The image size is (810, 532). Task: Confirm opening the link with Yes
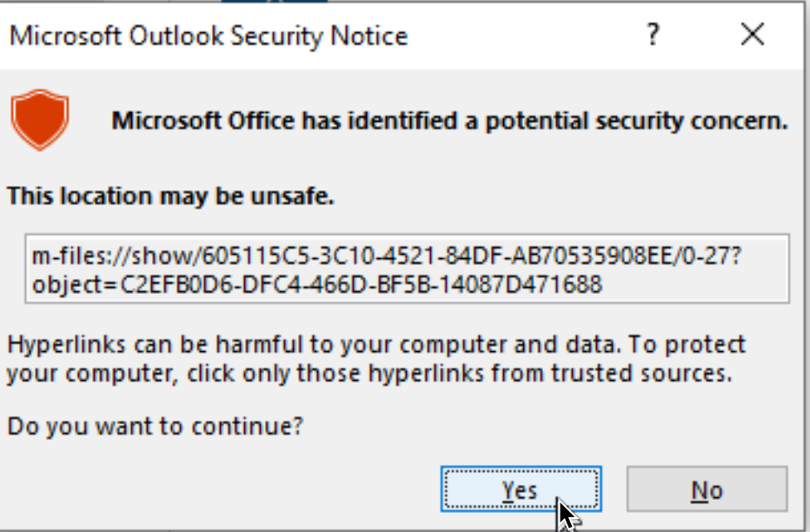point(521,489)
